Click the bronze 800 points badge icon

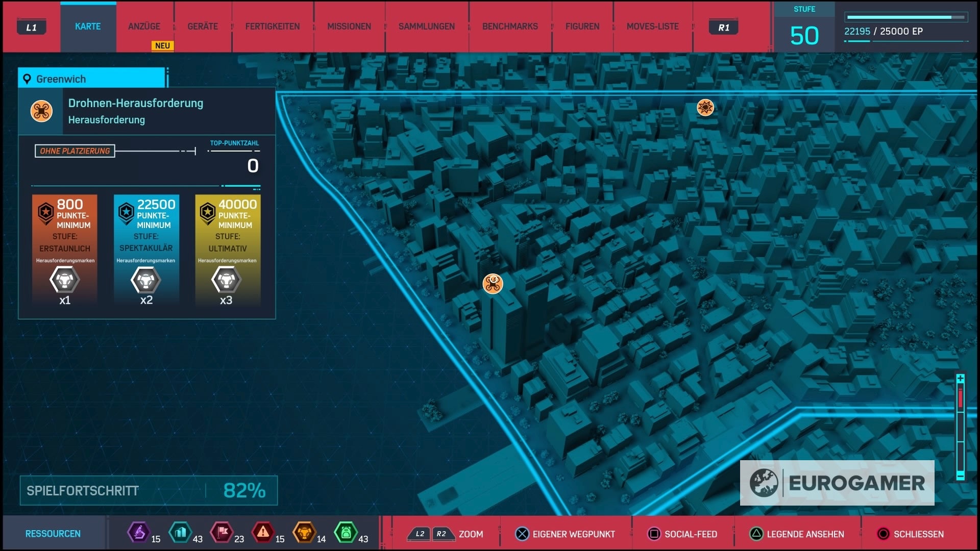(x=46, y=213)
